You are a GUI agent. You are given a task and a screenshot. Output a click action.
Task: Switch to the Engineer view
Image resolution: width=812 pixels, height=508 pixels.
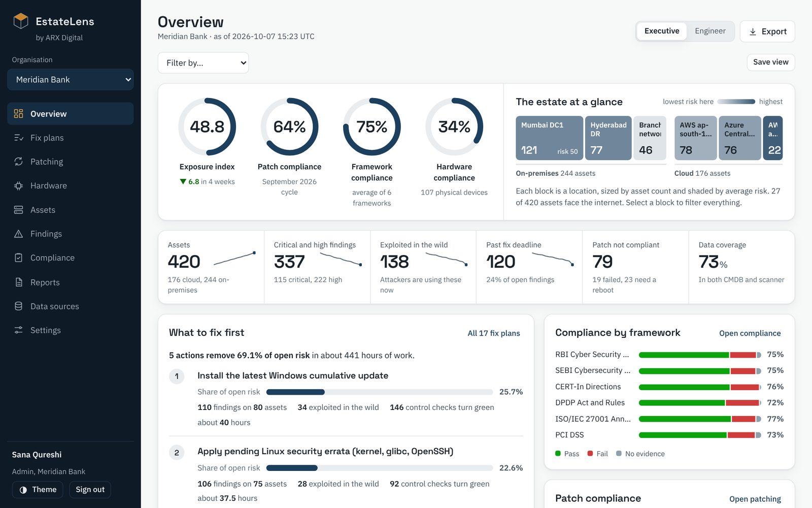point(710,31)
